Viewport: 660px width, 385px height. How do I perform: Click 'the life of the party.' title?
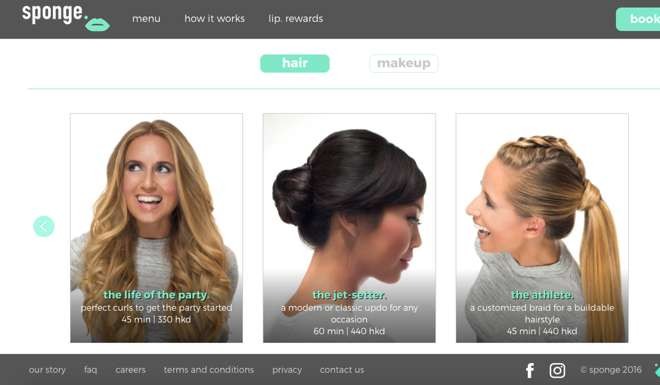(156, 295)
